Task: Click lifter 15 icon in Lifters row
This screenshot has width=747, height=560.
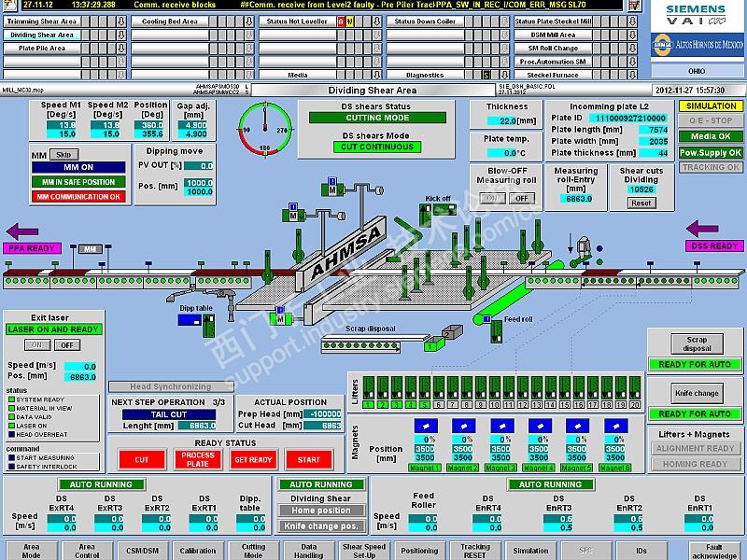Action: click(565, 388)
